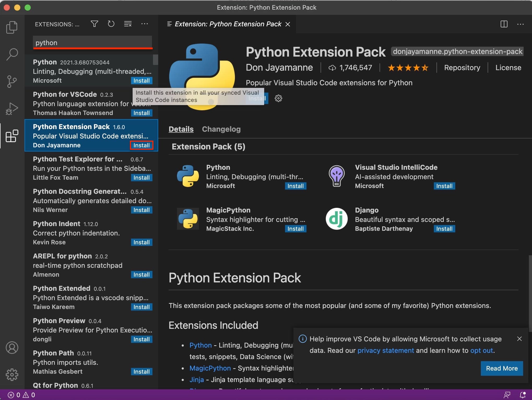Dismiss the usage data notification
This screenshot has width=532, height=400.
(519, 339)
